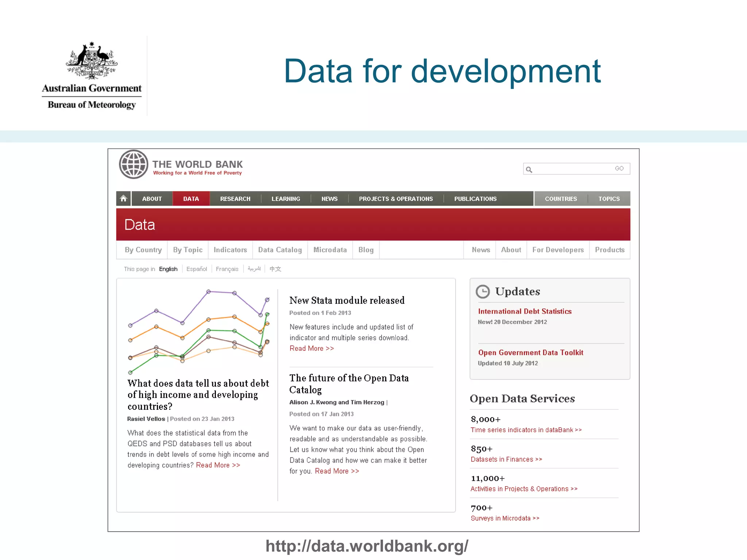Select the Blog tab
This screenshot has height=560, width=747.
click(366, 250)
